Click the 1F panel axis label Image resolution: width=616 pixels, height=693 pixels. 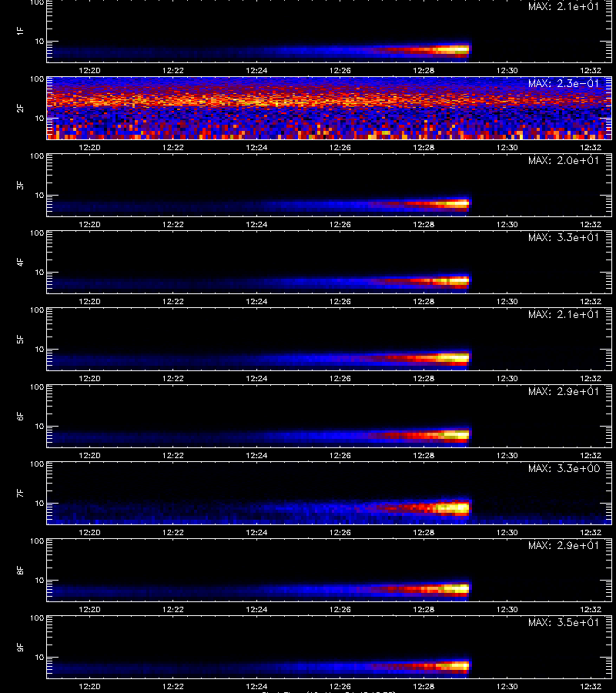(20, 31)
